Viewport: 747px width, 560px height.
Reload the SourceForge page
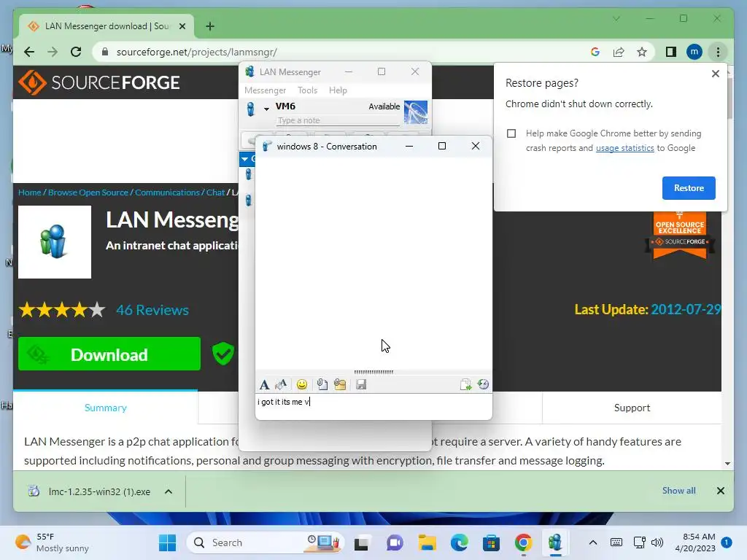pyautogui.click(x=76, y=52)
